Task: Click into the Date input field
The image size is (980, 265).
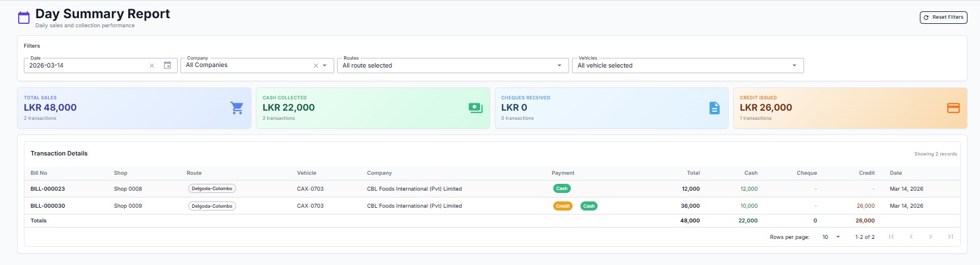Action: [85, 66]
